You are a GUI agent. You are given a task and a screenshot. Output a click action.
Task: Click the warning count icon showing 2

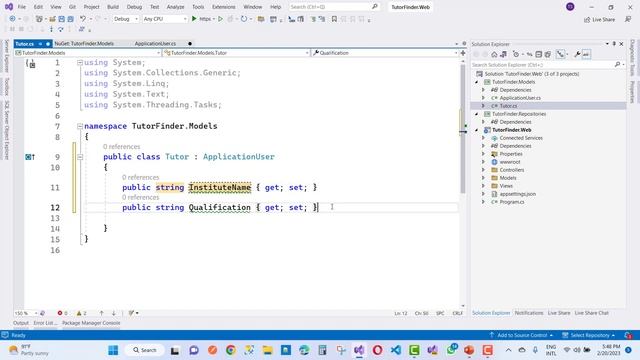(79, 313)
